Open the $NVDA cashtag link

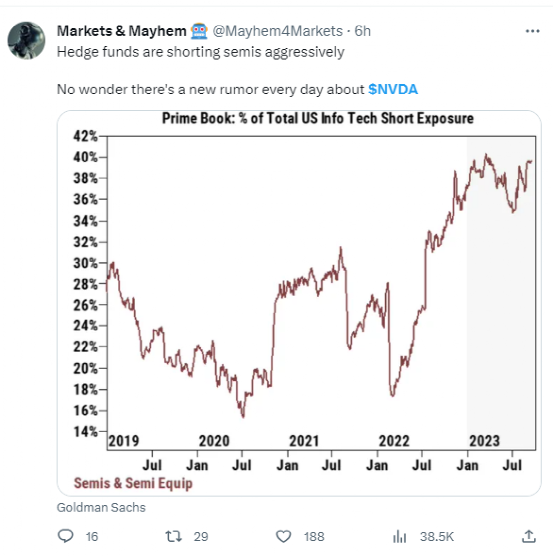[393, 89]
